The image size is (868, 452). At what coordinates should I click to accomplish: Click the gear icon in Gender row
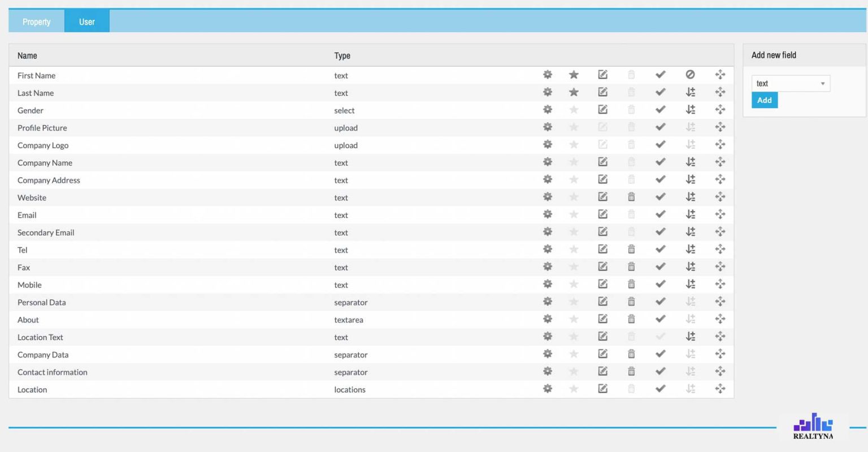(548, 110)
